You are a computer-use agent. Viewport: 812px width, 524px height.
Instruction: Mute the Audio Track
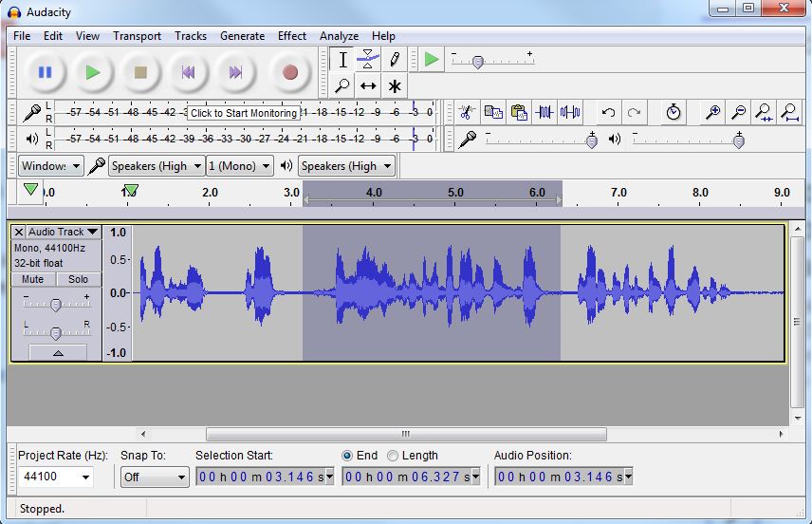coord(32,279)
